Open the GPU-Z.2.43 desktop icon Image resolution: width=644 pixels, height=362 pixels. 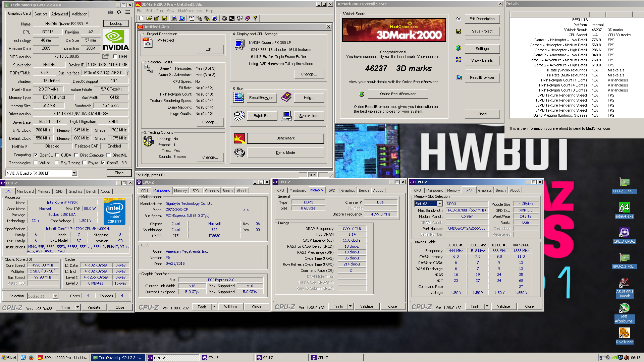click(x=624, y=260)
